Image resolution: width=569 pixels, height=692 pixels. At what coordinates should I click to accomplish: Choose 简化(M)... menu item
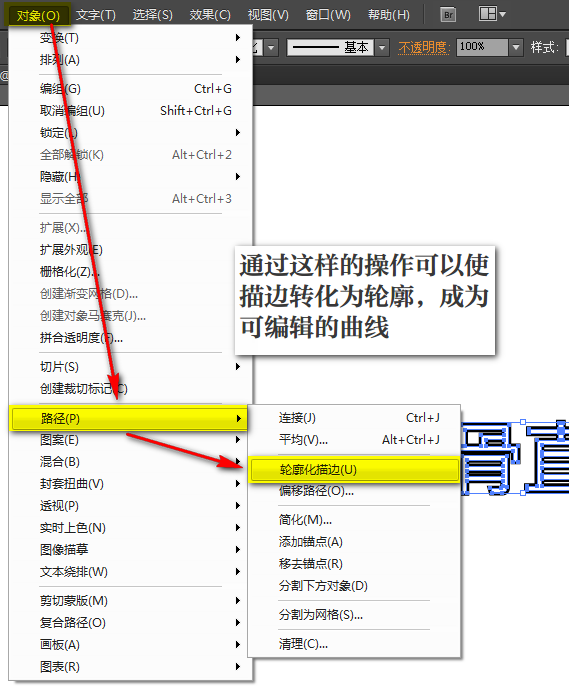coord(354,520)
